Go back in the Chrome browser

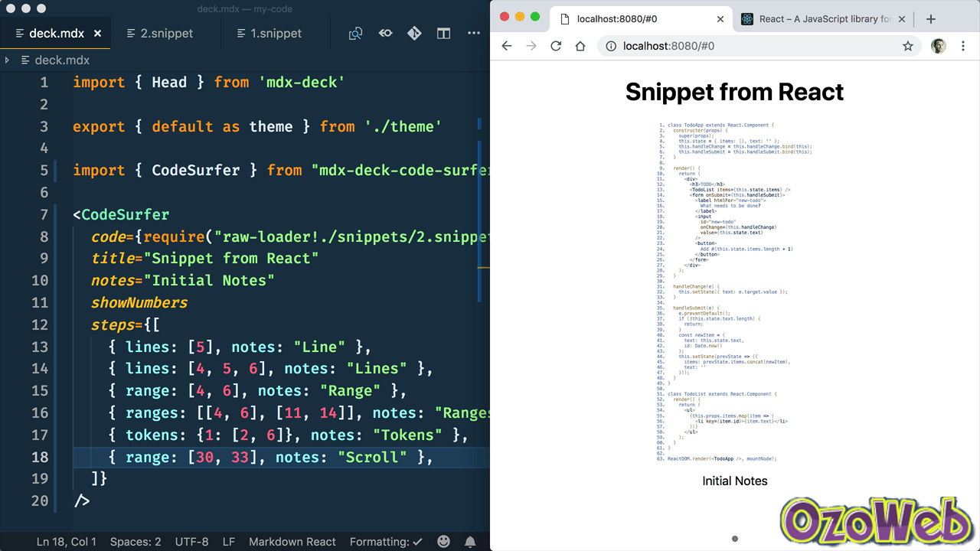click(x=506, y=46)
